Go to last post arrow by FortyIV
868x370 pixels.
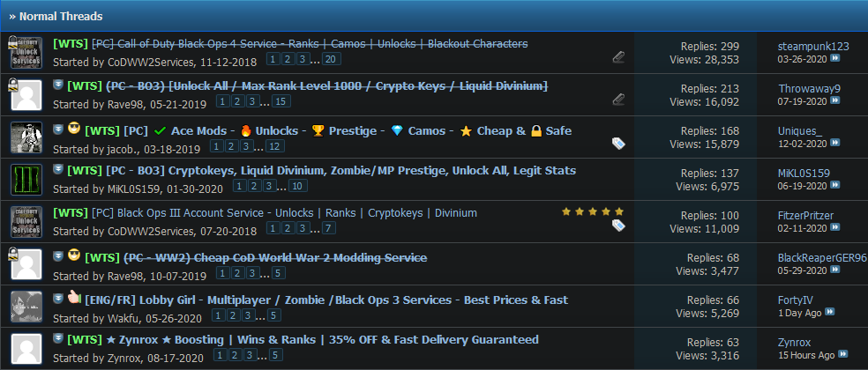[830, 313]
